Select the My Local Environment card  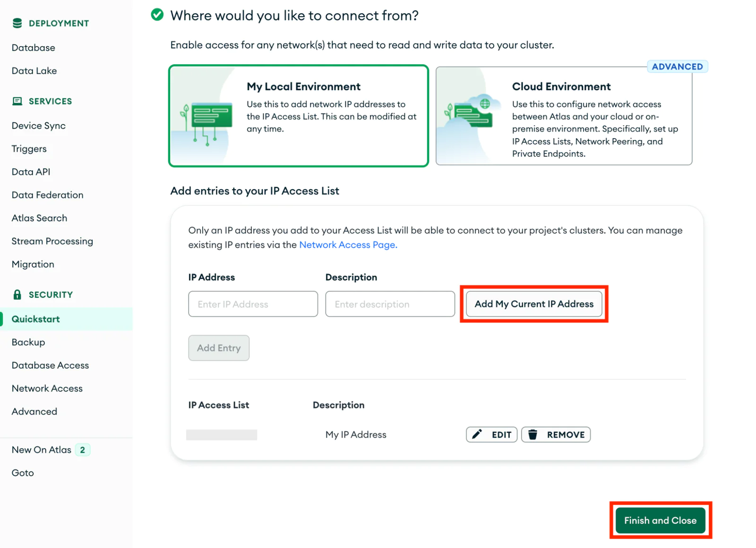click(x=299, y=116)
